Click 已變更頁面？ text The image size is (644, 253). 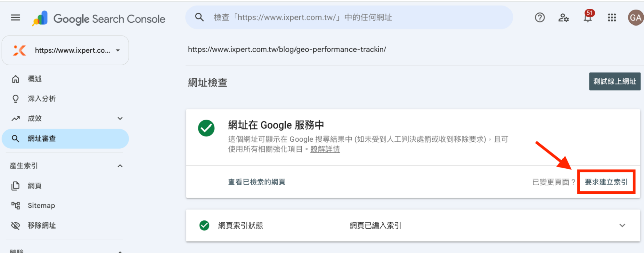(554, 182)
